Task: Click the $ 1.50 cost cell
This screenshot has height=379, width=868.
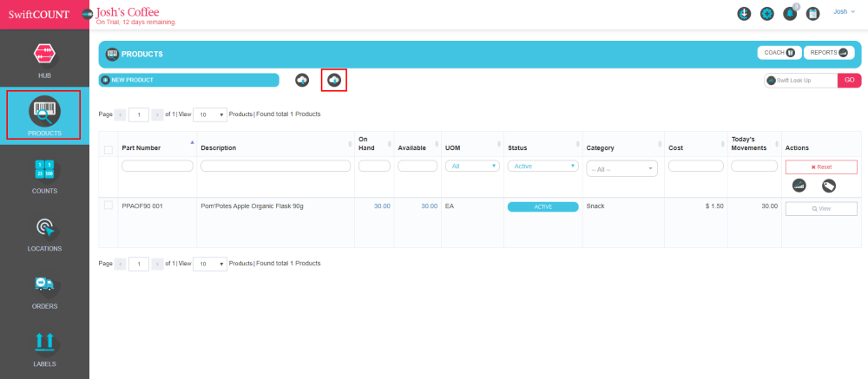Action: coord(714,206)
